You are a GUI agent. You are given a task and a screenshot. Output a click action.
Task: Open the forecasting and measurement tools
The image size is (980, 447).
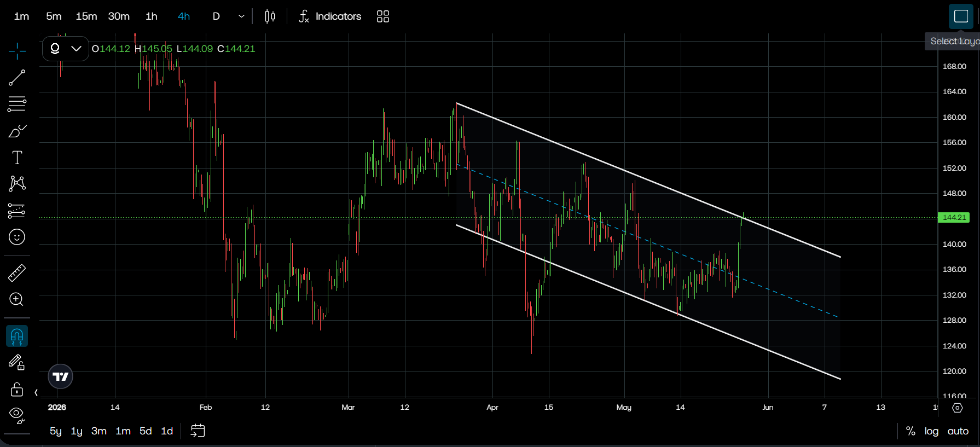[x=17, y=211]
